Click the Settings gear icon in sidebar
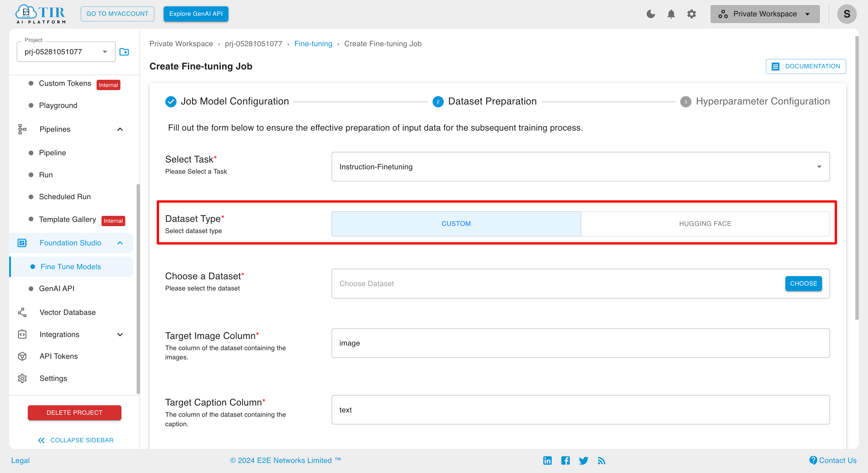 [22, 378]
